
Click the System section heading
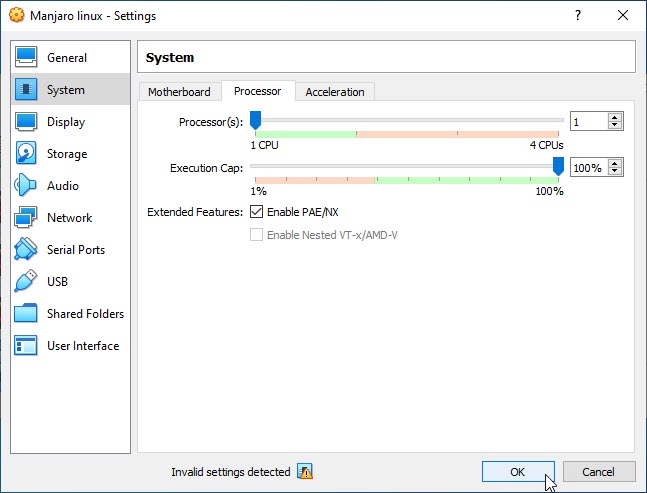[x=170, y=57]
